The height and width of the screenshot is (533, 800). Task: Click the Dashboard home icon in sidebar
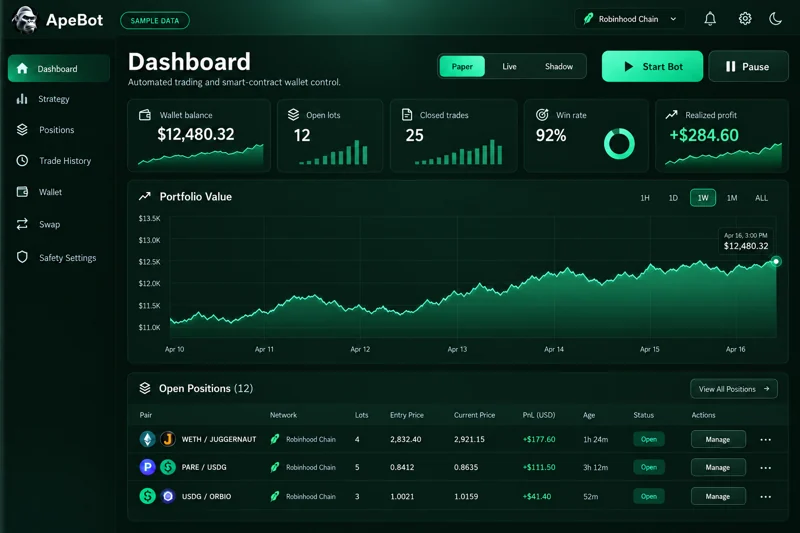coord(22,68)
